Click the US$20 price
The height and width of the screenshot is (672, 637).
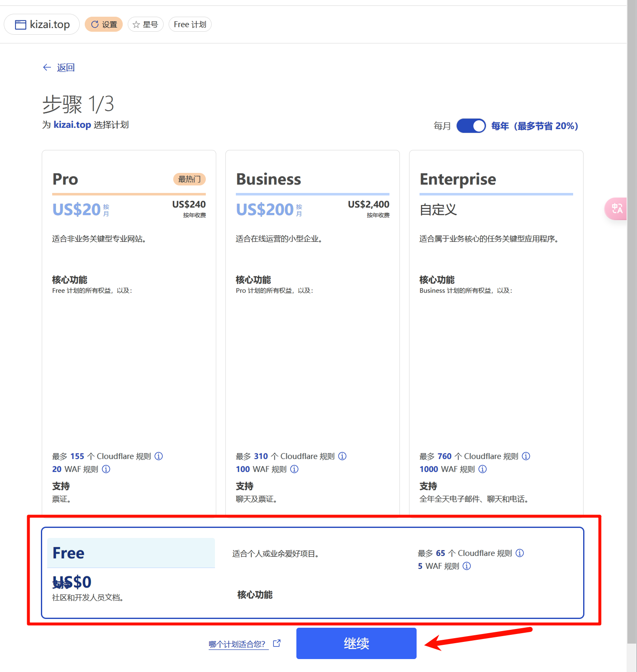coord(76,209)
